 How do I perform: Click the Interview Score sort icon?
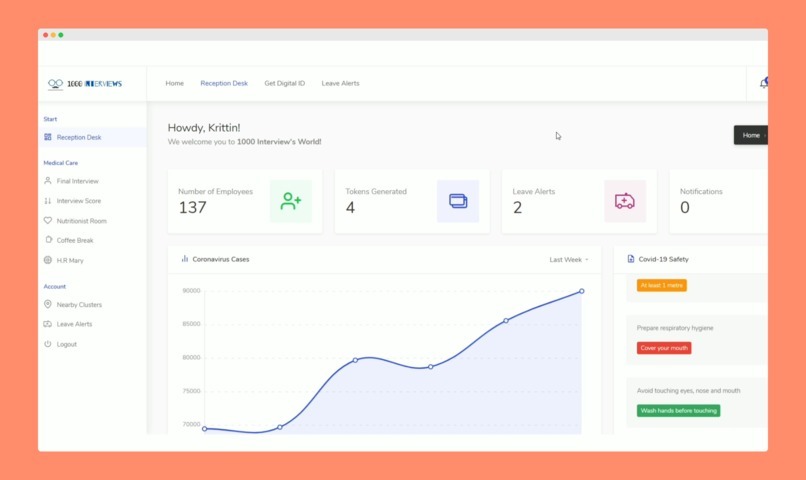tap(48, 201)
